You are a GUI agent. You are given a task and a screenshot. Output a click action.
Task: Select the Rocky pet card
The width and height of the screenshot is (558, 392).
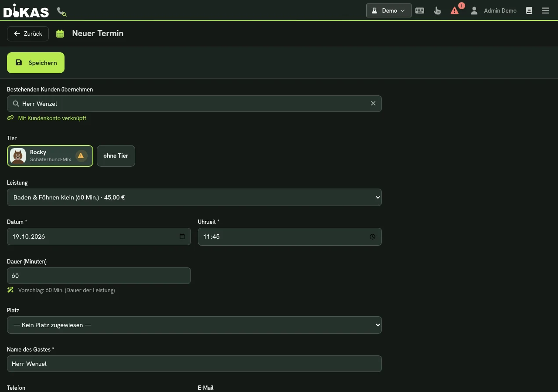click(50, 156)
